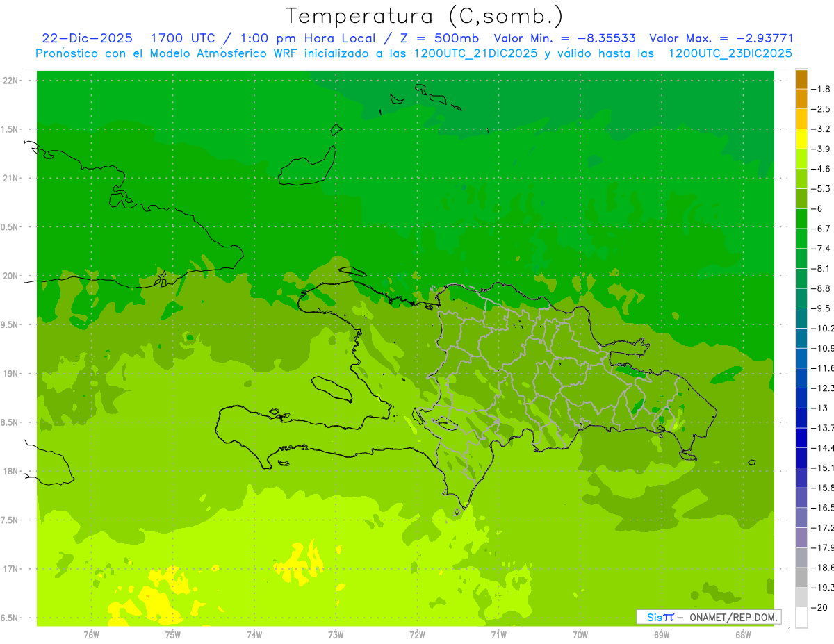Screen dimensions: 834x644
Task: Click the "1200UTC_23DIC2025" valid-until time
Action: 730,53
